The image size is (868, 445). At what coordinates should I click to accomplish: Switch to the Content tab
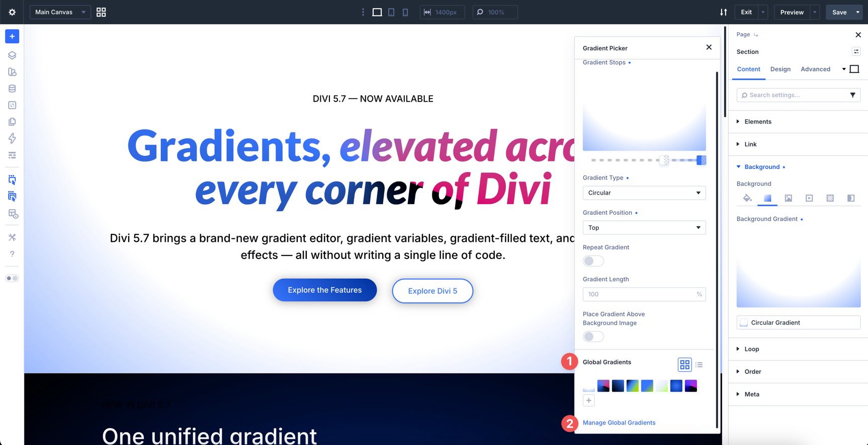click(748, 69)
